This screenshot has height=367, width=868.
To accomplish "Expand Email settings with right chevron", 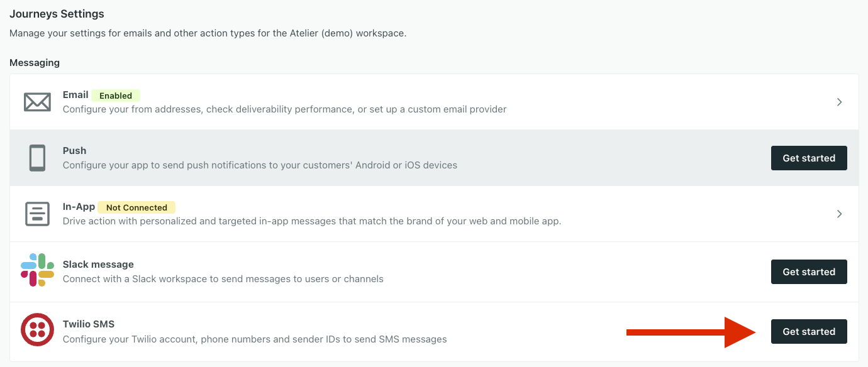I will [x=840, y=102].
